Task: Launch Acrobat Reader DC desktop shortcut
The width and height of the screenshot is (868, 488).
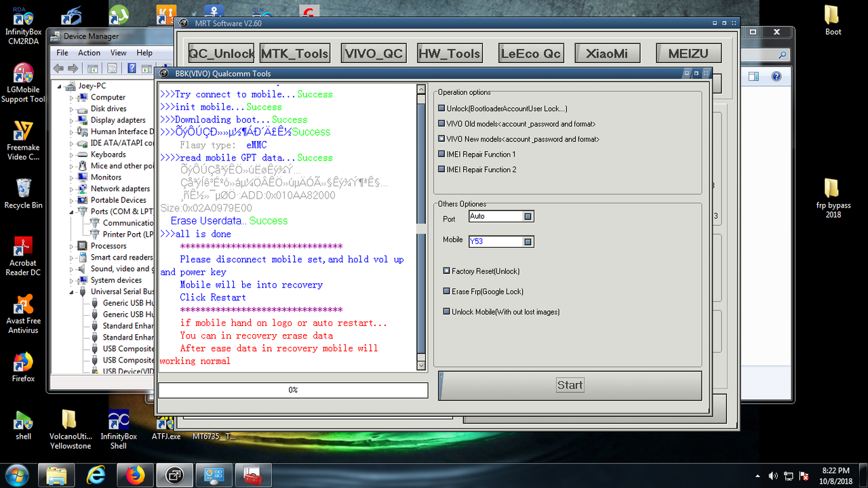Action: point(23,256)
